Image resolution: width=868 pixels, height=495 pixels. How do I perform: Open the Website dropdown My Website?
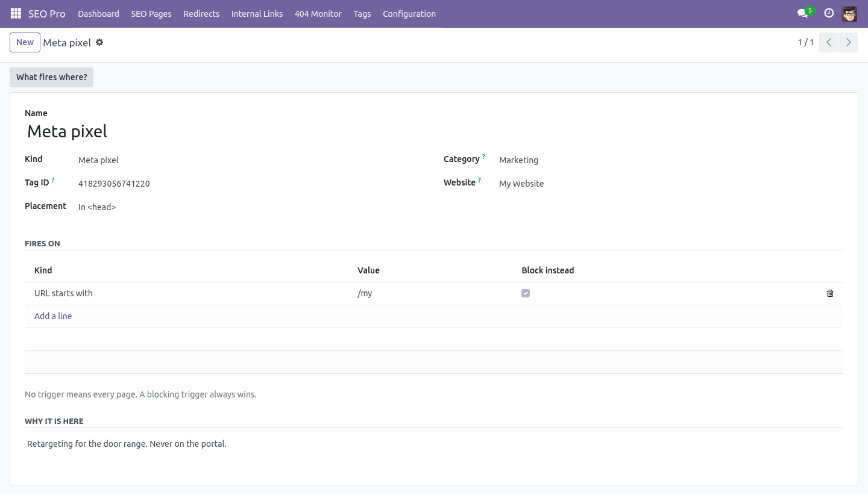point(671,184)
